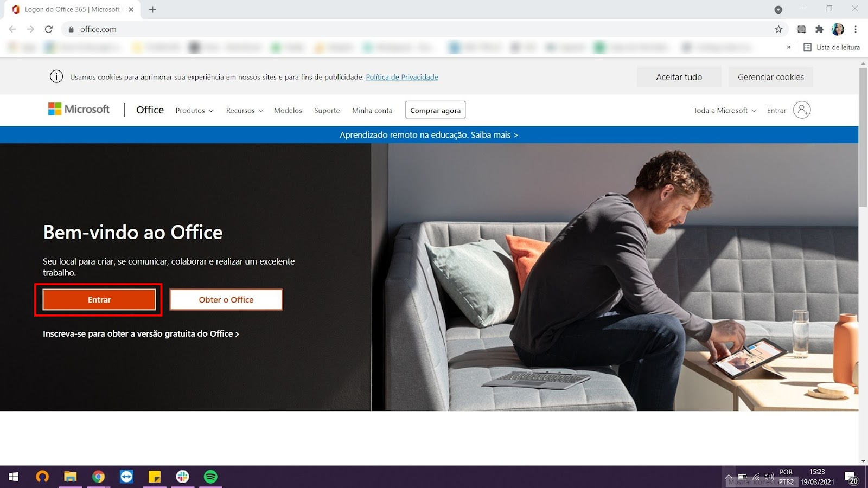Expand the Produtos dropdown menu
Screen dimensions: 868x488
[x=194, y=111]
